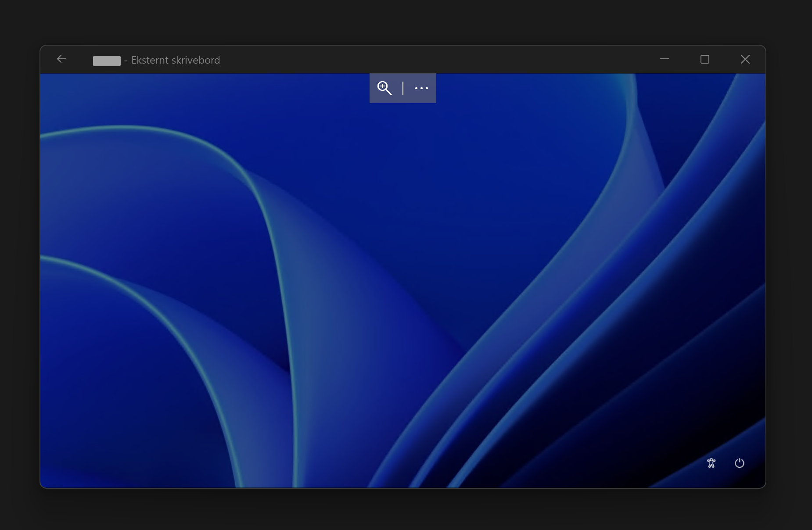812x530 pixels.
Task: Close the Eksternt skrivebord window
Action: 745,59
